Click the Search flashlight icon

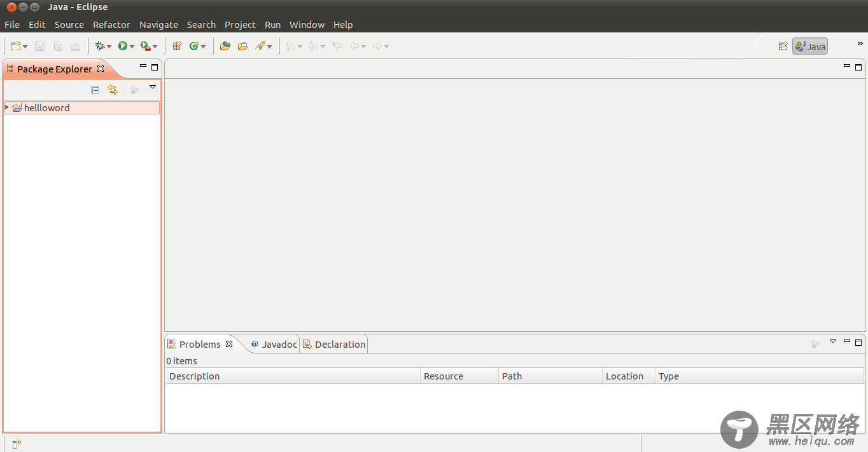[260, 46]
